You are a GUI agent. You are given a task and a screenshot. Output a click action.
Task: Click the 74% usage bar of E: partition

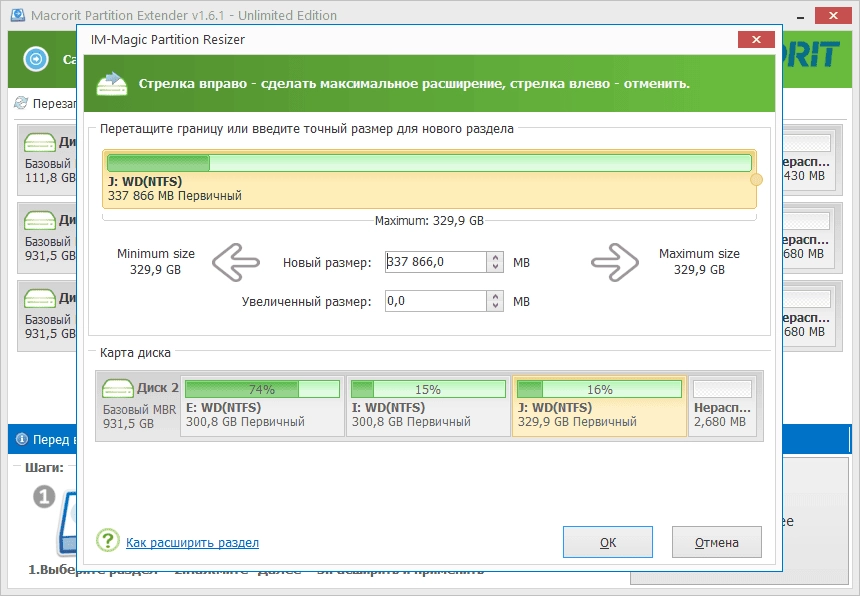click(262, 389)
